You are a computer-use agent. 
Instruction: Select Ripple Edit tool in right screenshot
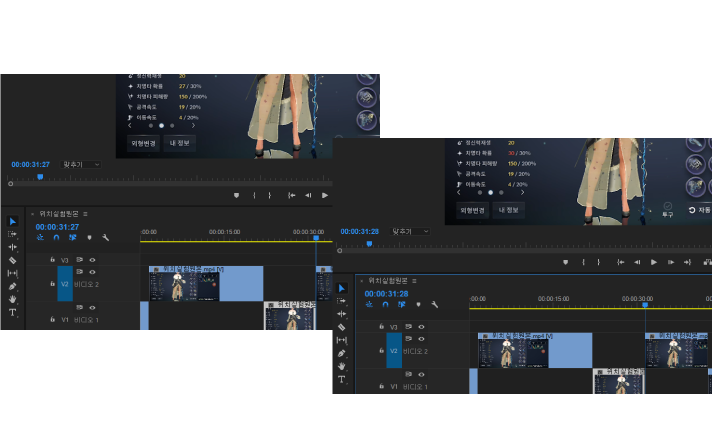point(342,314)
